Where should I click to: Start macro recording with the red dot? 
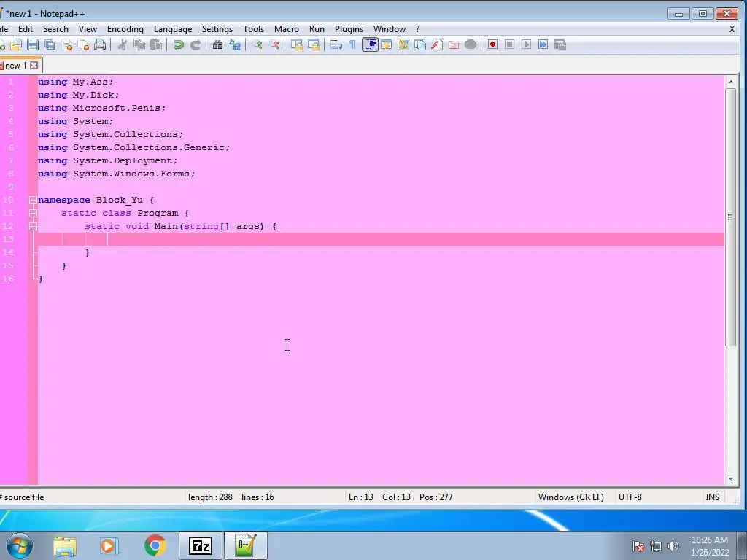click(492, 44)
